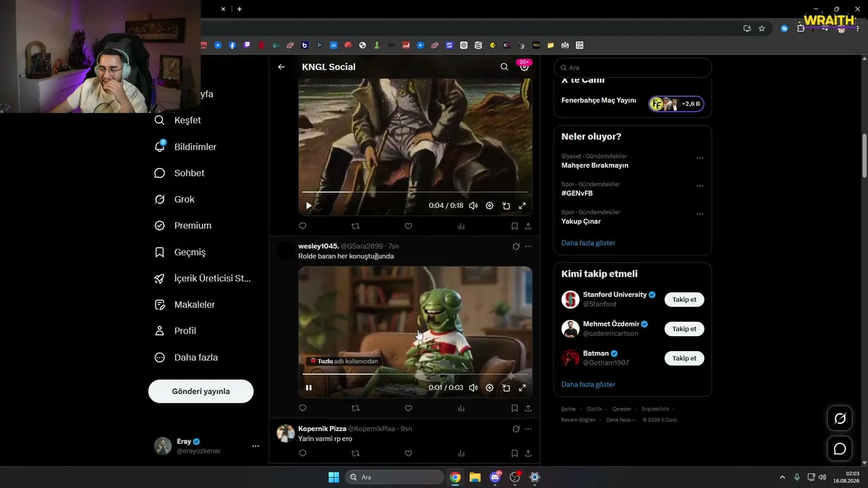Open Grok from the sidebar
The height and width of the screenshot is (488, 868).
175,199
